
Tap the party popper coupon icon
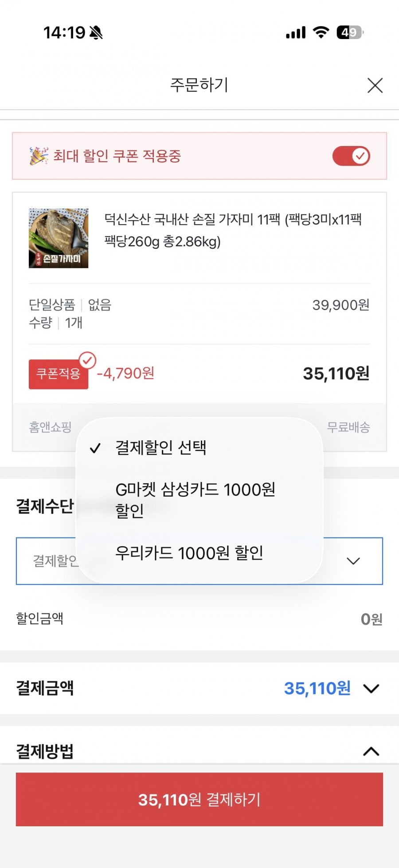click(x=39, y=156)
